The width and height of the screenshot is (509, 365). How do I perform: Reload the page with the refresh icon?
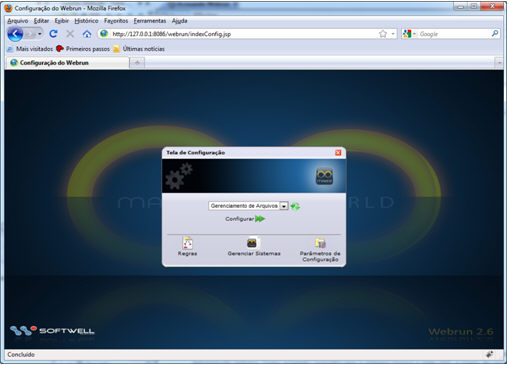pos(53,34)
